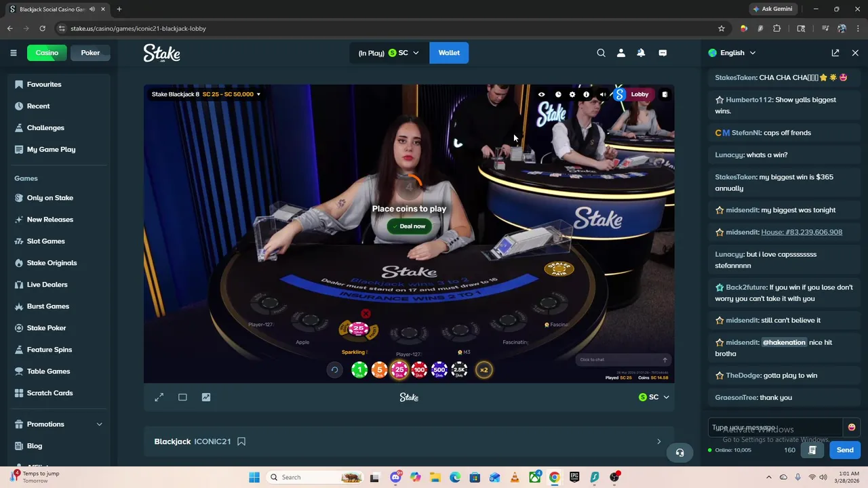Open House: #83,239,606,908 bet link

(x=802, y=232)
